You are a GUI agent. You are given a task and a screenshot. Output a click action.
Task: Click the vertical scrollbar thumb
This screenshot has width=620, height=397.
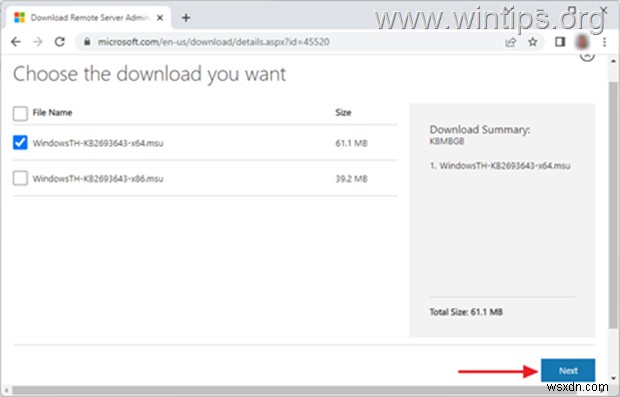pos(613,205)
